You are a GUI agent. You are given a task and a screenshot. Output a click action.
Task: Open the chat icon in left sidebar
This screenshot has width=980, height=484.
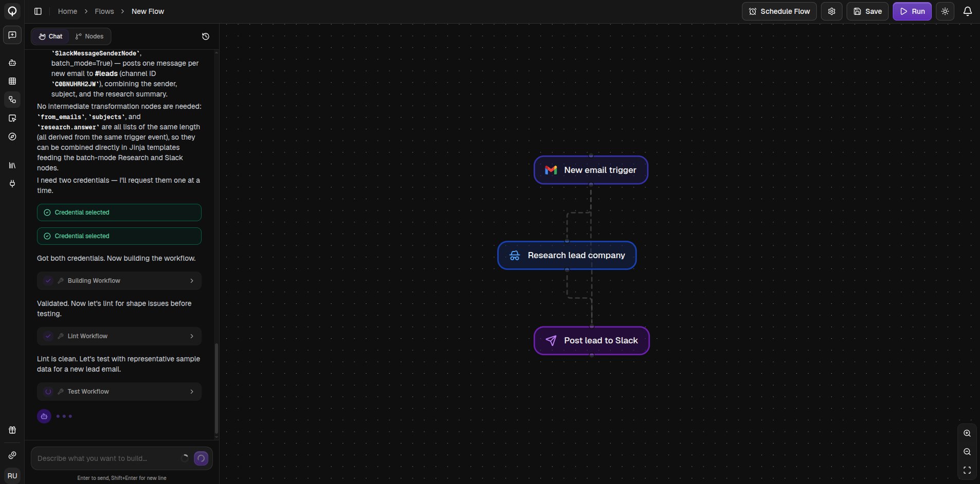point(12,35)
